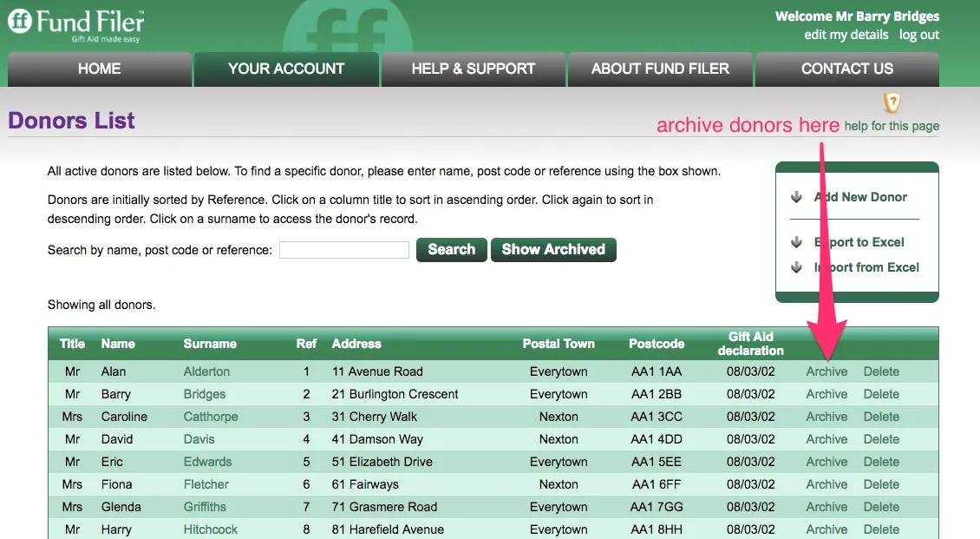Screen dimensions: 980x539
Task: Open Edwards donor record
Action: tap(207, 462)
